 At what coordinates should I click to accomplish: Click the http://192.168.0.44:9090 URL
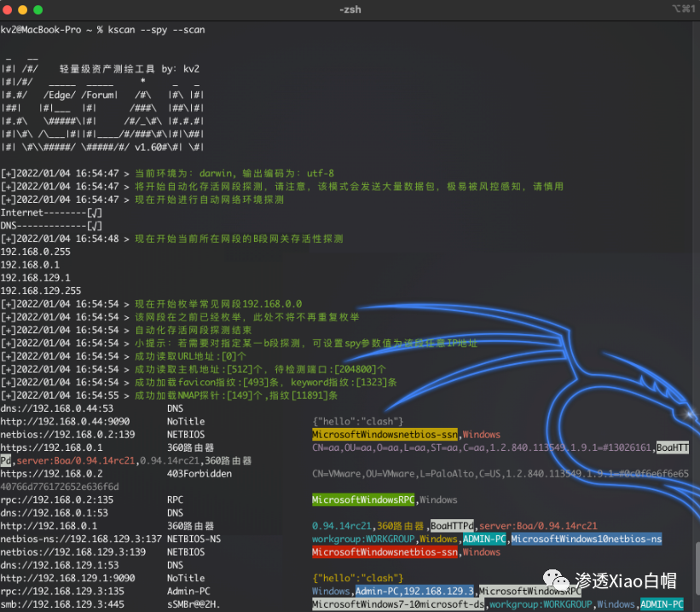click(65, 421)
